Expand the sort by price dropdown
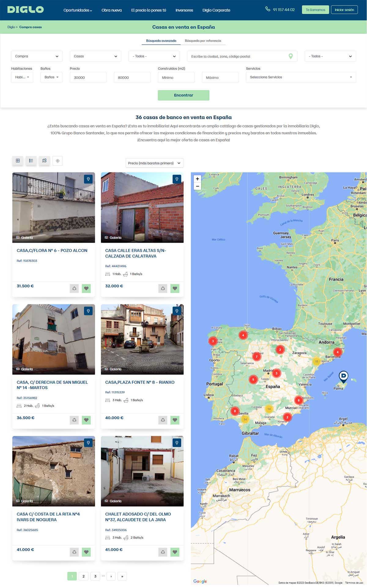The height and width of the screenshot is (588, 367). point(154,163)
